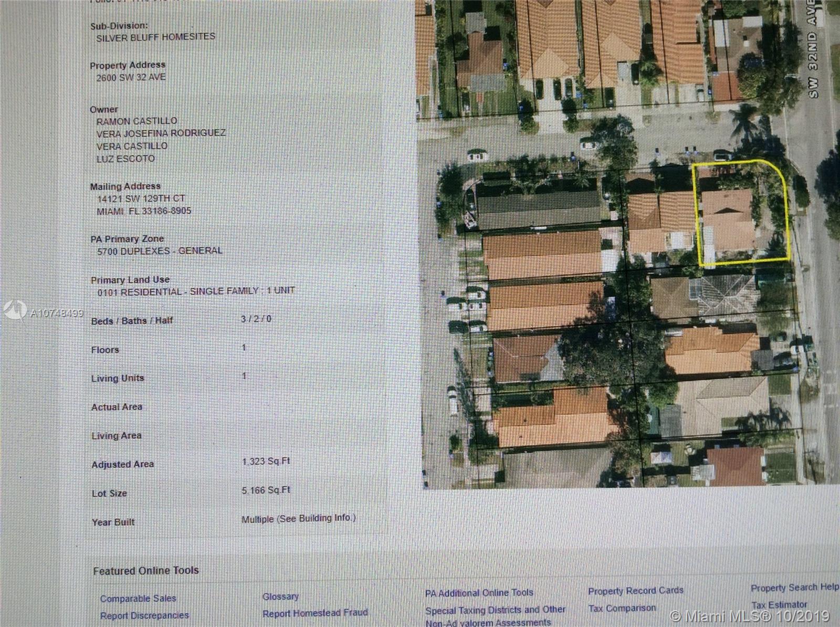The height and width of the screenshot is (627, 840).
Task: Click the Multiple (See Building Info.) value
Action: coord(298,519)
